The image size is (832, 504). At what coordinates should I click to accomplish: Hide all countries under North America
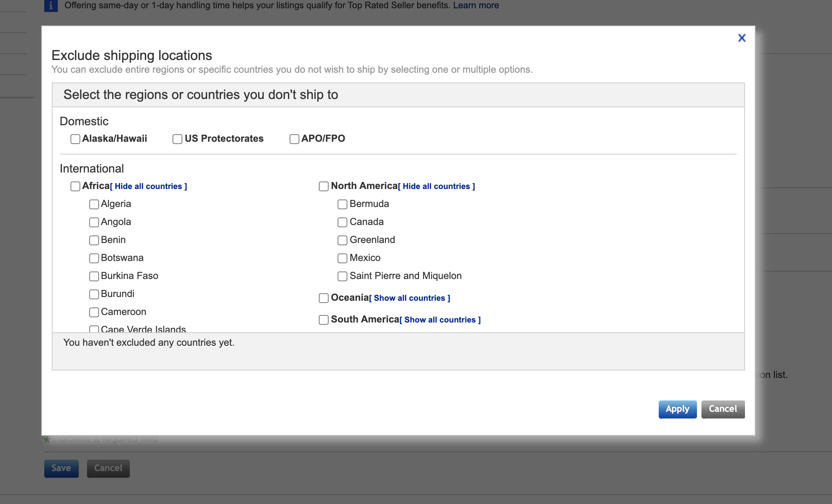(x=437, y=186)
